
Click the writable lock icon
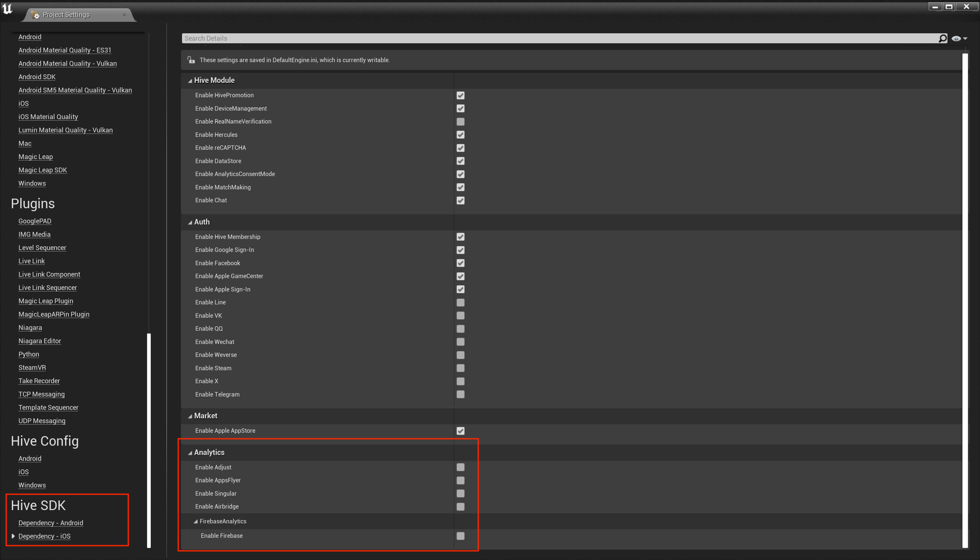[191, 60]
